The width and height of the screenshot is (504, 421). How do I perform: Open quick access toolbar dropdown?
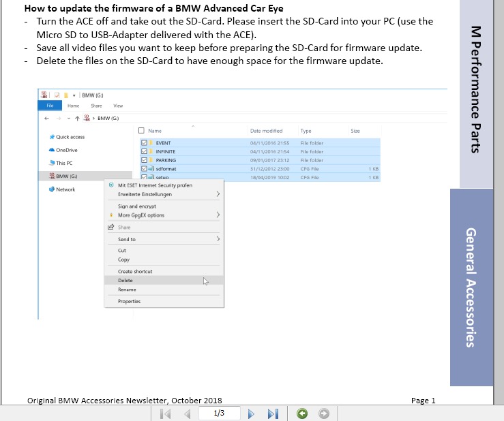[74, 95]
